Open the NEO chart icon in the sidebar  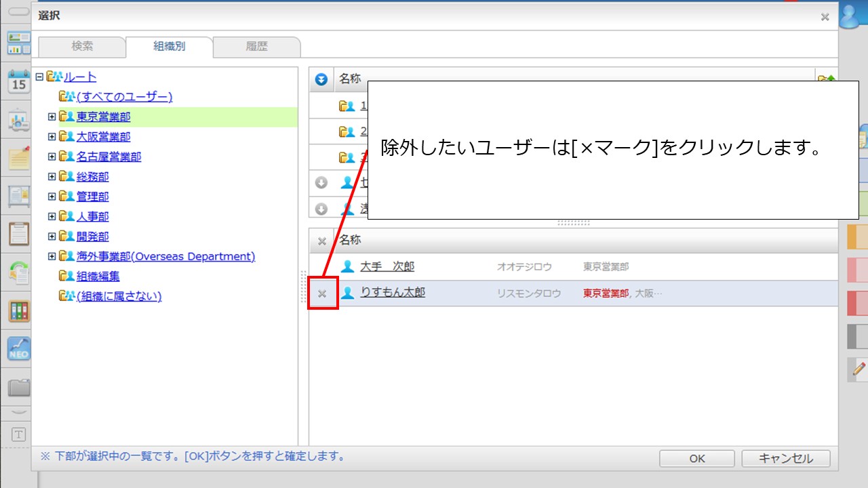pyautogui.click(x=19, y=348)
